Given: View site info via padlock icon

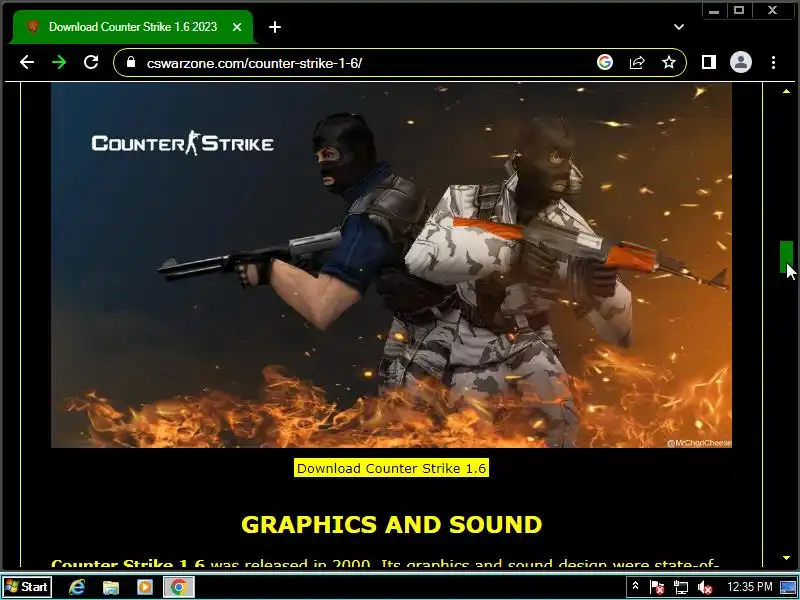Looking at the screenshot, I should [x=131, y=62].
